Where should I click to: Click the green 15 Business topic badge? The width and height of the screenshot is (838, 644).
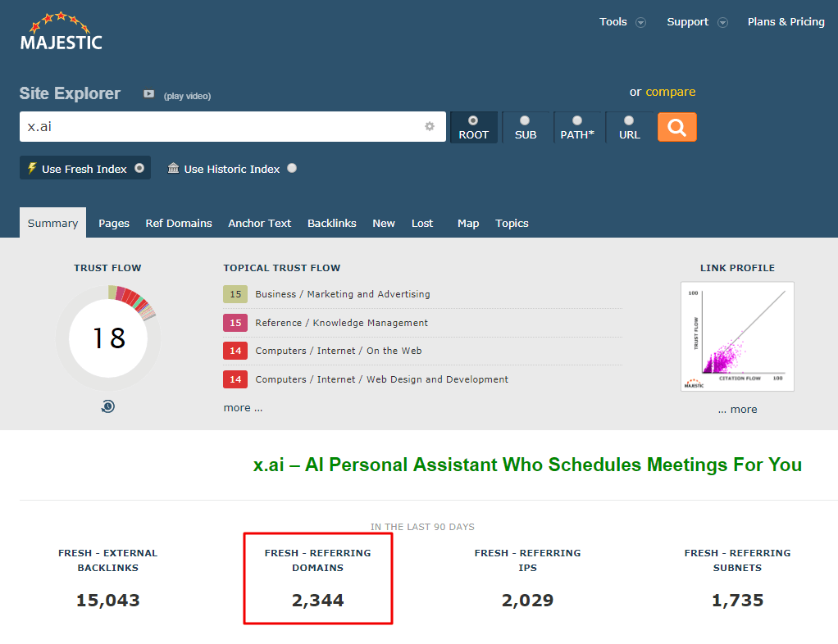[235, 293]
